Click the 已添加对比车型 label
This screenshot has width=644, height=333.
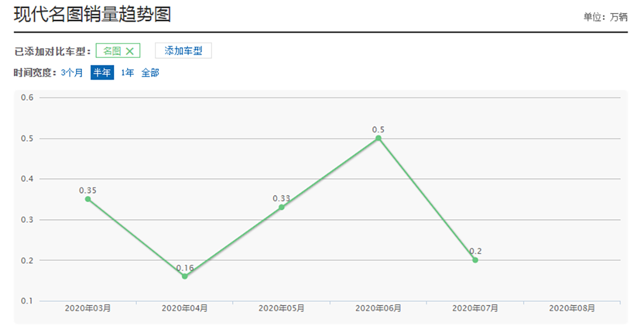(52, 52)
